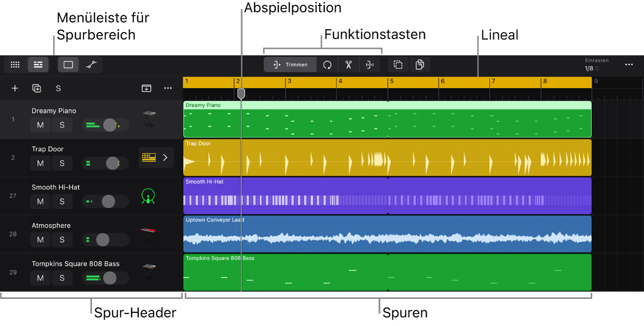Open the Einrasten 1/8 snap menu

click(x=597, y=65)
